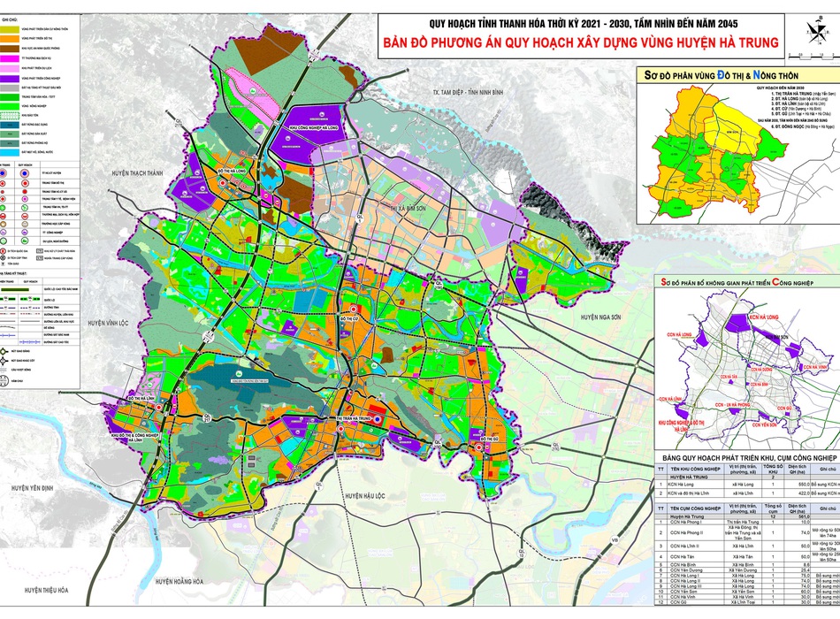The image size is (840, 619).
Task: Click the planned 'Du lịch, nghỉ dưỡng' legend symbol
Action: tap(25, 241)
